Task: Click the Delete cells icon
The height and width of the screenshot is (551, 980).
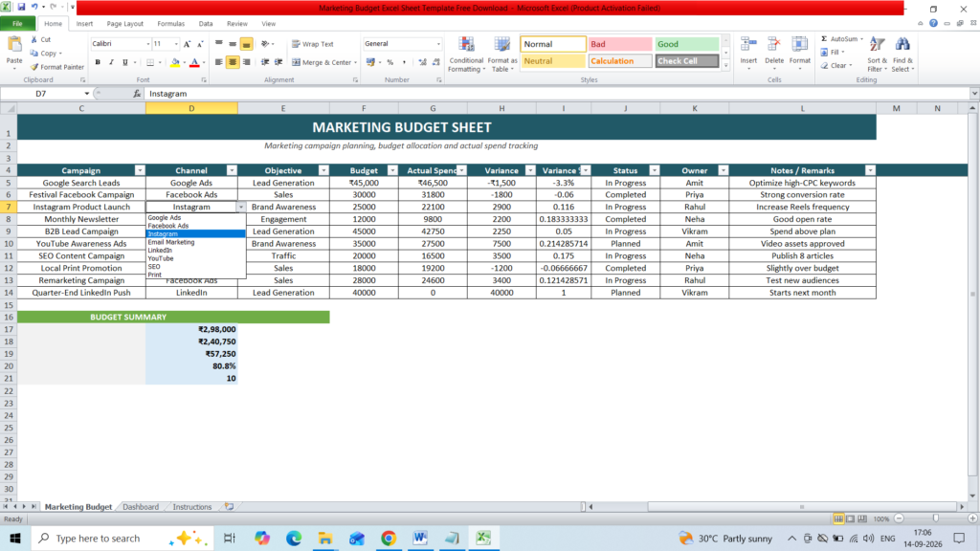Action: point(773,45)
